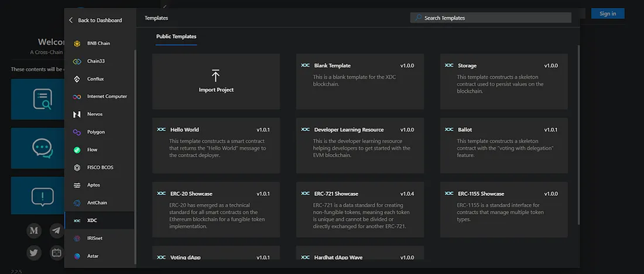
Task: Click the chat bubbles tile in background dashboard
Action: 38,148
